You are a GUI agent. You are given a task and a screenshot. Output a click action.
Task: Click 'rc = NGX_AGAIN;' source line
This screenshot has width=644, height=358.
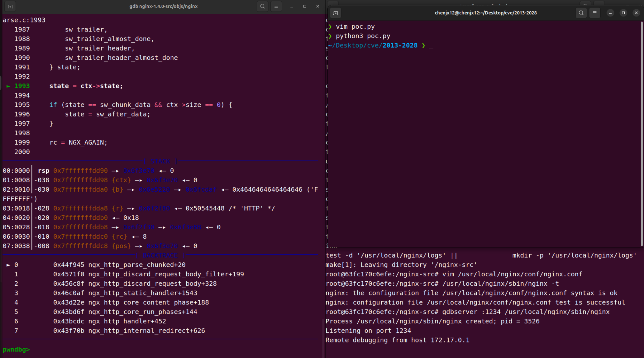coord(78,142)
